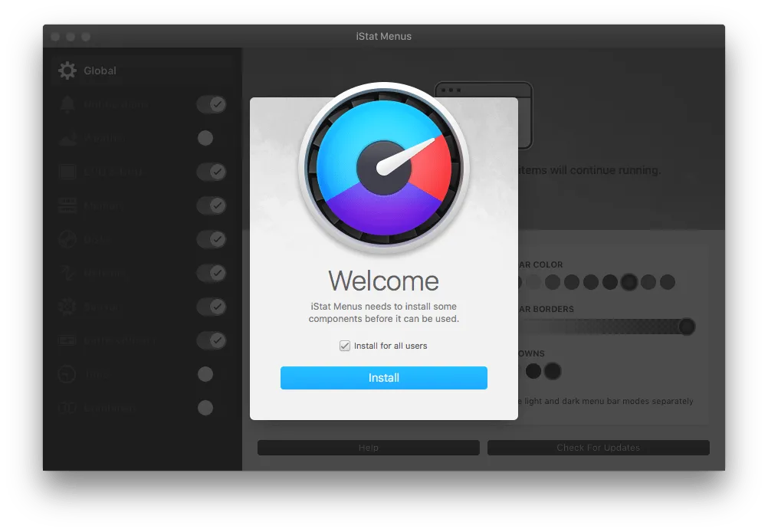Select the Weather cloud icon
Viewport: 768px width, 532px height.
[x=67, y=139]
